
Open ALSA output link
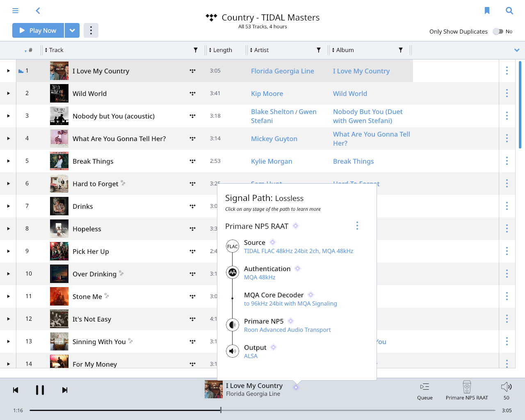(251, 356)
